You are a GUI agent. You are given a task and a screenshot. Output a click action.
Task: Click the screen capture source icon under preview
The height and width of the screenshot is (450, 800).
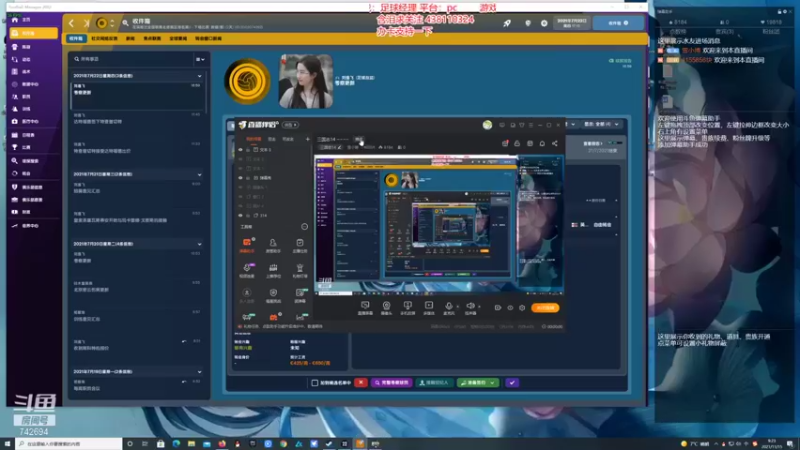click(365, 307)
